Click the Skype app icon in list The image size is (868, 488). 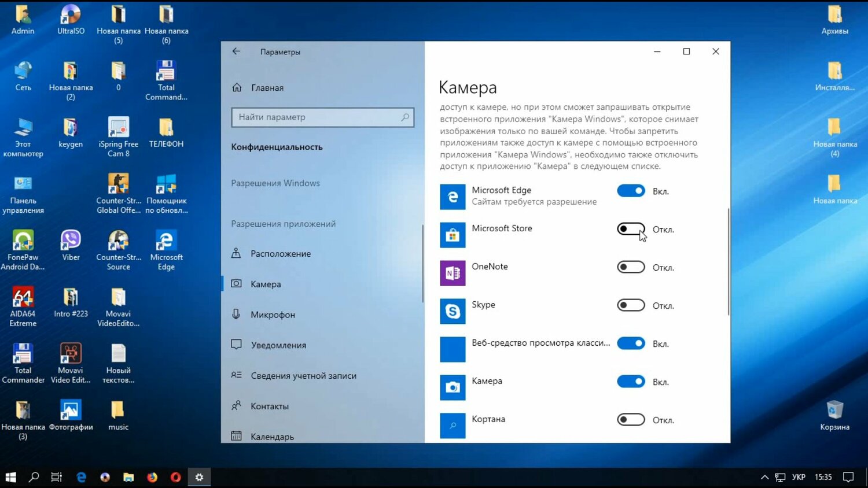click(x=453, y=311)
